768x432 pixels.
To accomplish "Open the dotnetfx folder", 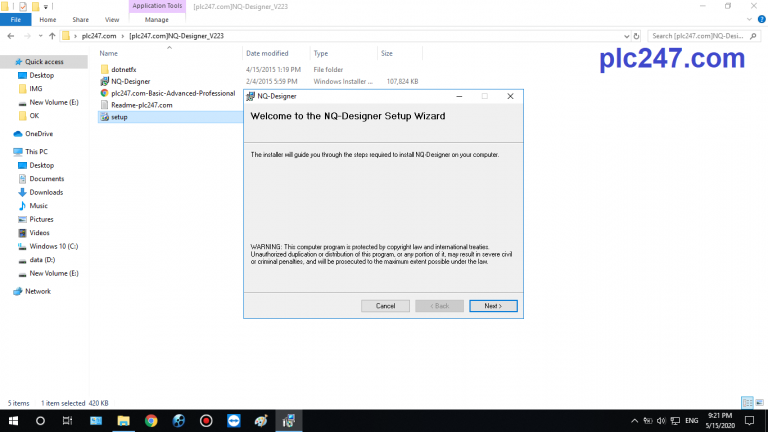I will coord(124,69).
